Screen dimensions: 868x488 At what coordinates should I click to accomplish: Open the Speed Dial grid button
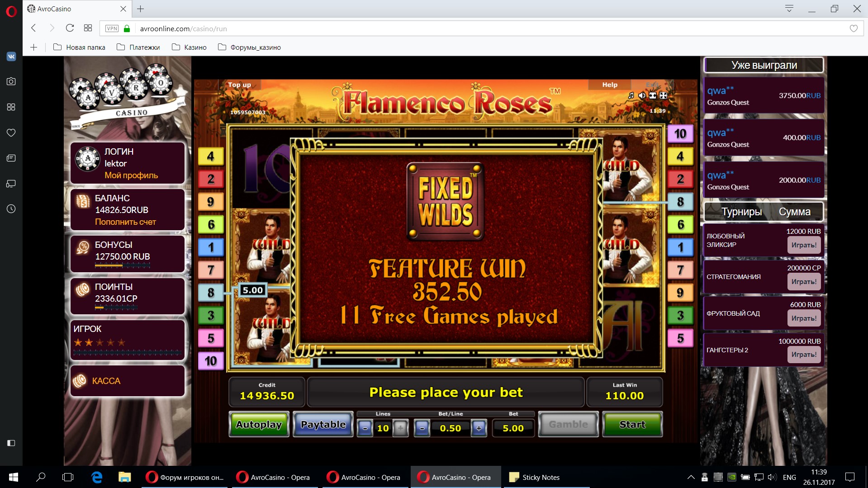88,28
